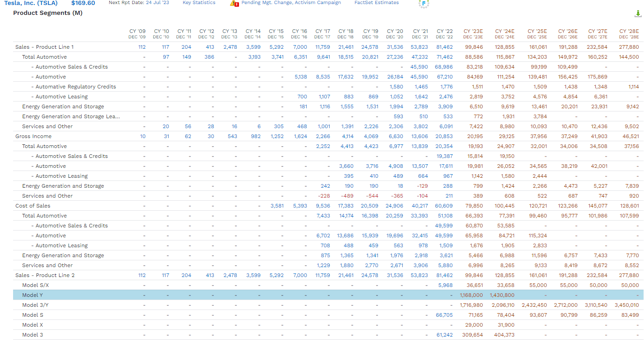The height and width of the screenshot is (342, 644).
Task: Click Model Y CY '23E value 1,168,000
Action: 471,295
